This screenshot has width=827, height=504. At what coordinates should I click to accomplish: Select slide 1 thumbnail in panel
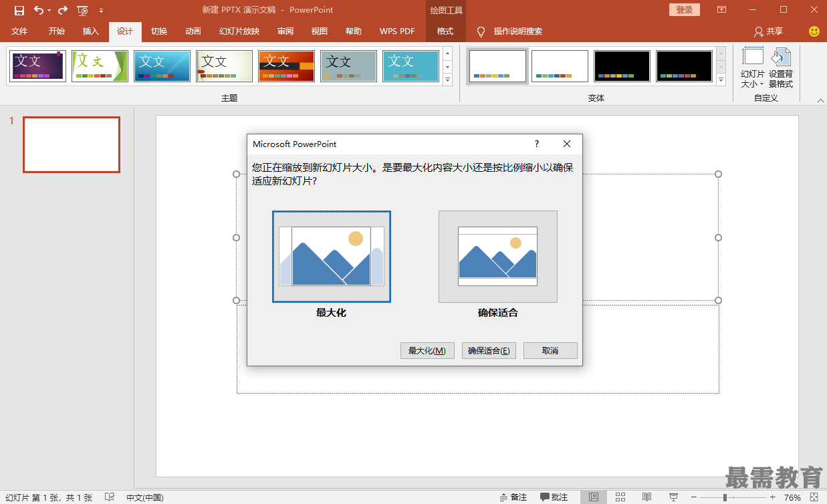click(x=72, y=144)
